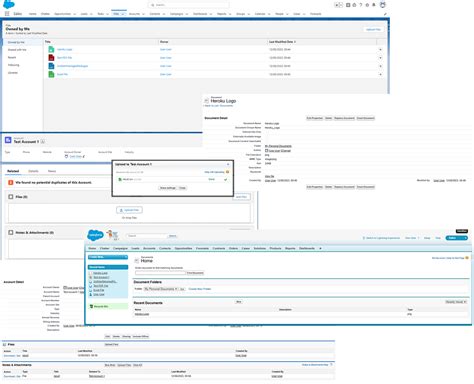Switch to the News tab on account

(x=52, y=171)
